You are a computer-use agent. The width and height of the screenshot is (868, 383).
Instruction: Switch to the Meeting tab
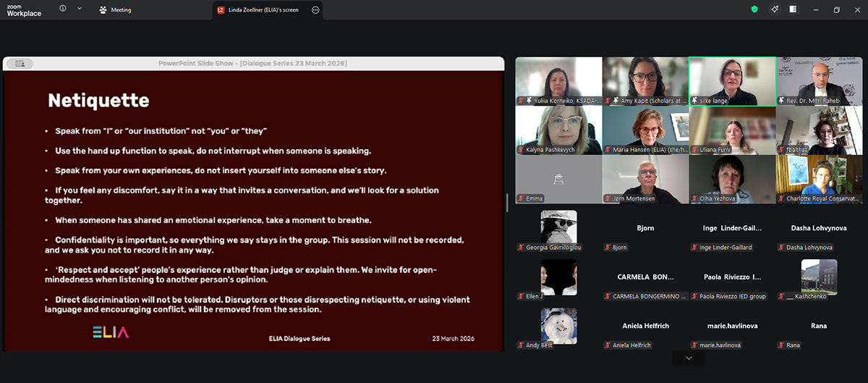115,10
